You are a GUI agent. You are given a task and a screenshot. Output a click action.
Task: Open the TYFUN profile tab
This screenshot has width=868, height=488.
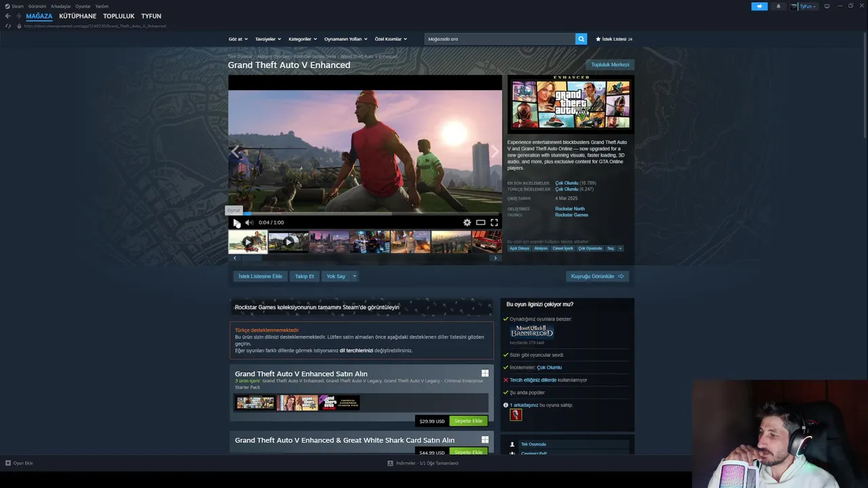click(x=151, y=16)
